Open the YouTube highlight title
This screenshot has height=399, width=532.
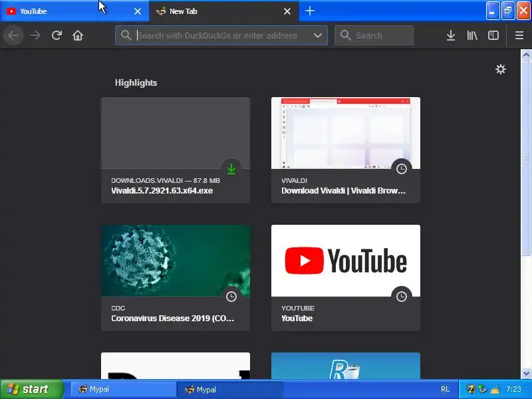click(x=297, y=319)
